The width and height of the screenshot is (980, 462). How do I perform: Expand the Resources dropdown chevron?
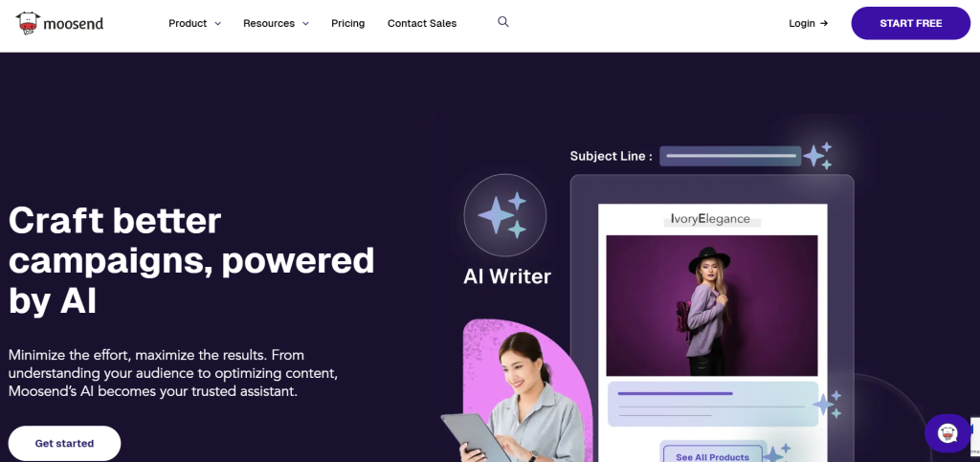coord(305,24)
